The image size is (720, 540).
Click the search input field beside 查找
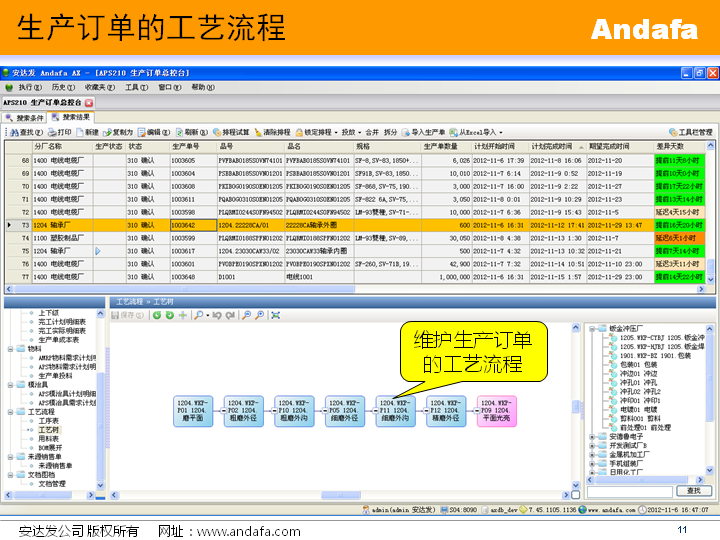coord(631,491)
